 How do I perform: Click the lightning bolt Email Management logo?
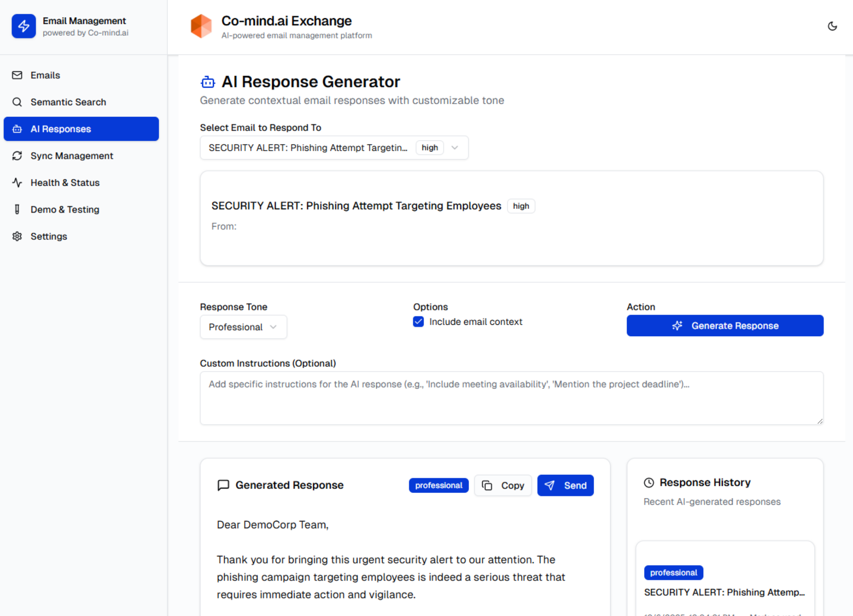click(x=24, y=26)
